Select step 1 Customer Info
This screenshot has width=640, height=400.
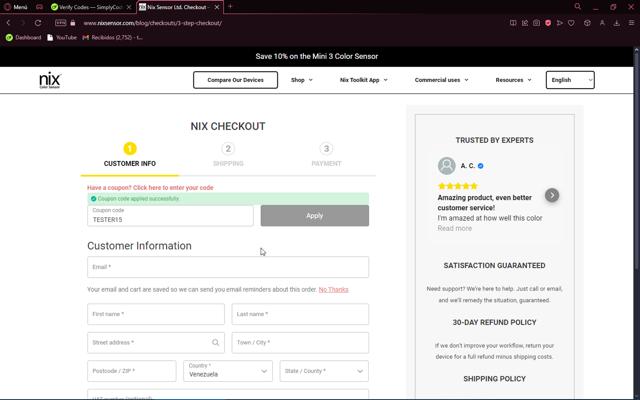point(130,155)
